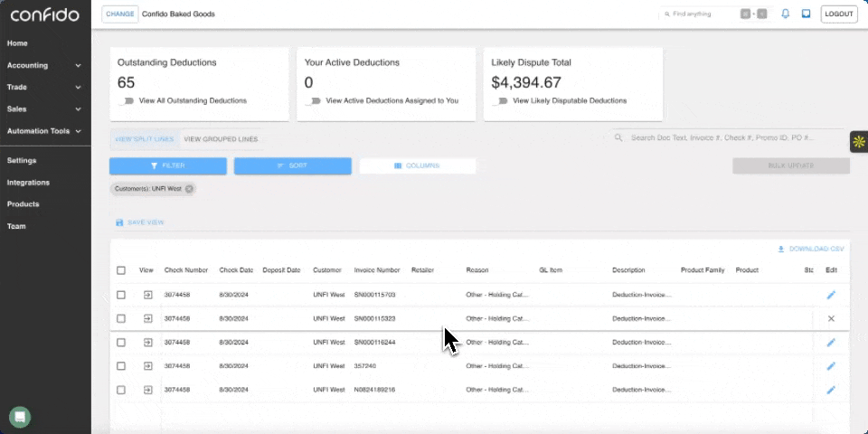Open the notifications bell icon
Image resolution: width=868 pixels, height=434 pixels.
[785, 14]
